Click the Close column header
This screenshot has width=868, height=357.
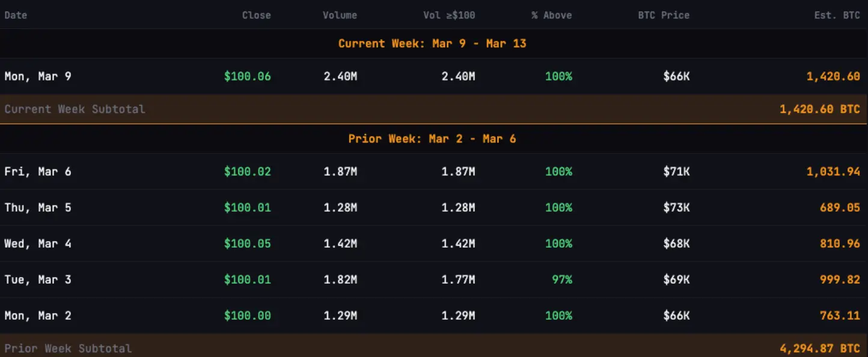pyautogui.click(x=257, y=15)
